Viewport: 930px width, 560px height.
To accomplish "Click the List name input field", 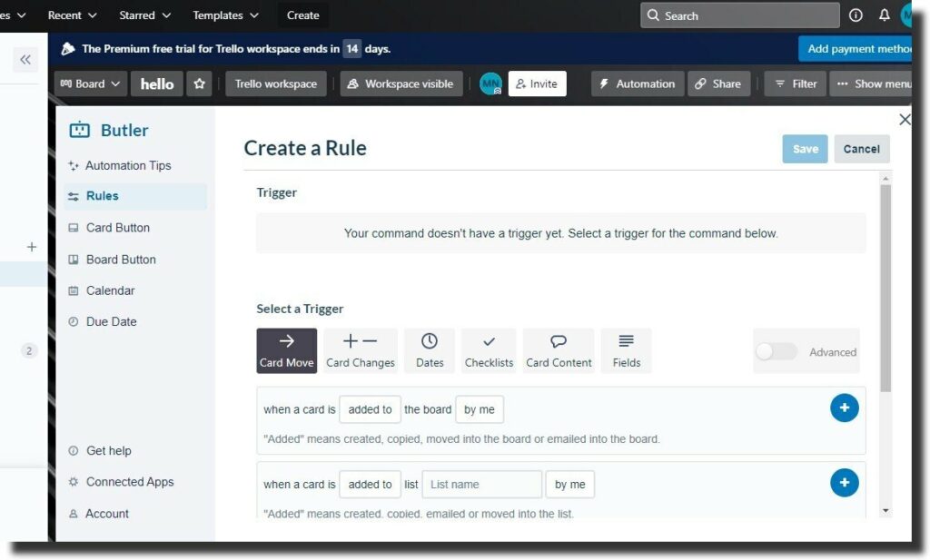I will [481, 484].
